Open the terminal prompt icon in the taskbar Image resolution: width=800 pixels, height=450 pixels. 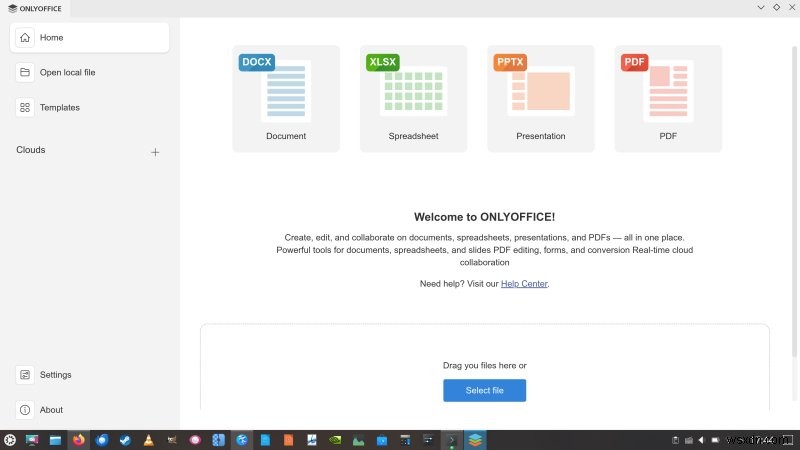pos(452,440)
